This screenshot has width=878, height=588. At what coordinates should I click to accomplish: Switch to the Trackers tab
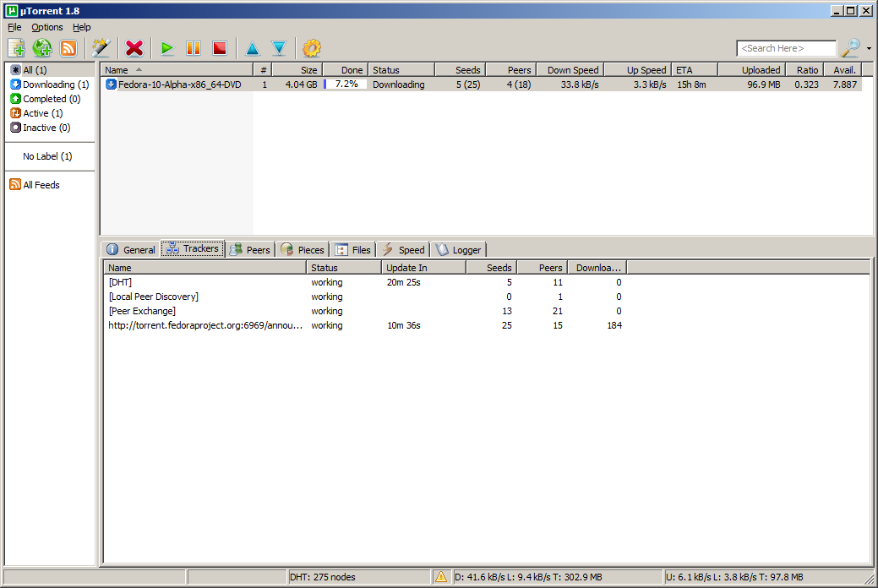click(194, 248)
